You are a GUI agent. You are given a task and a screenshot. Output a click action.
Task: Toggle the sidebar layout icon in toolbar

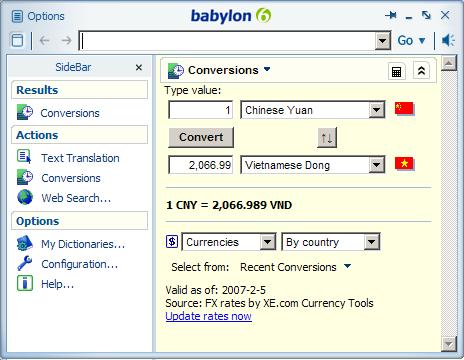pos(17,40)
